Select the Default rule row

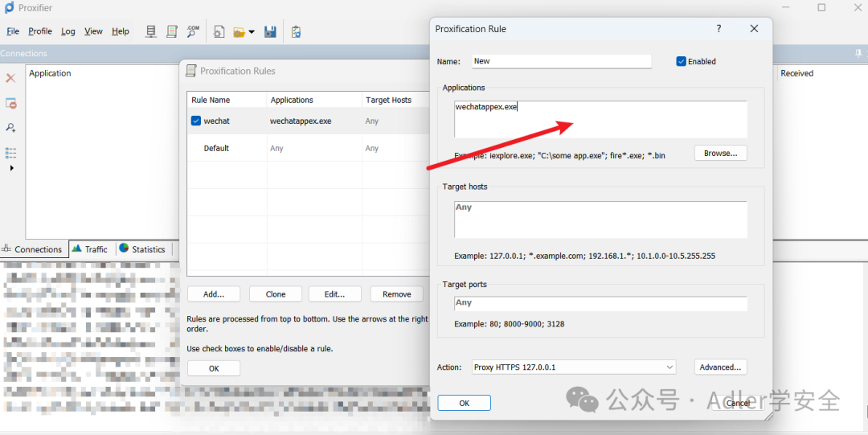(309, 148)
